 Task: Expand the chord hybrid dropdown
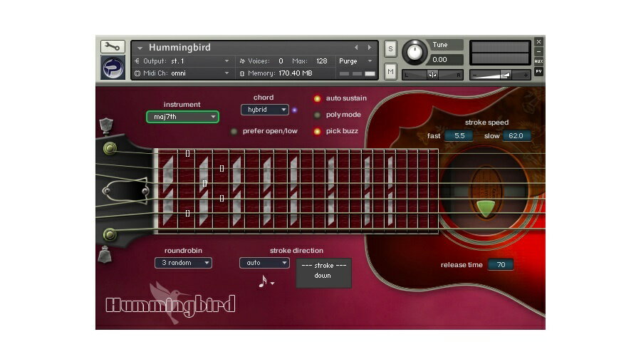[264, 110]
